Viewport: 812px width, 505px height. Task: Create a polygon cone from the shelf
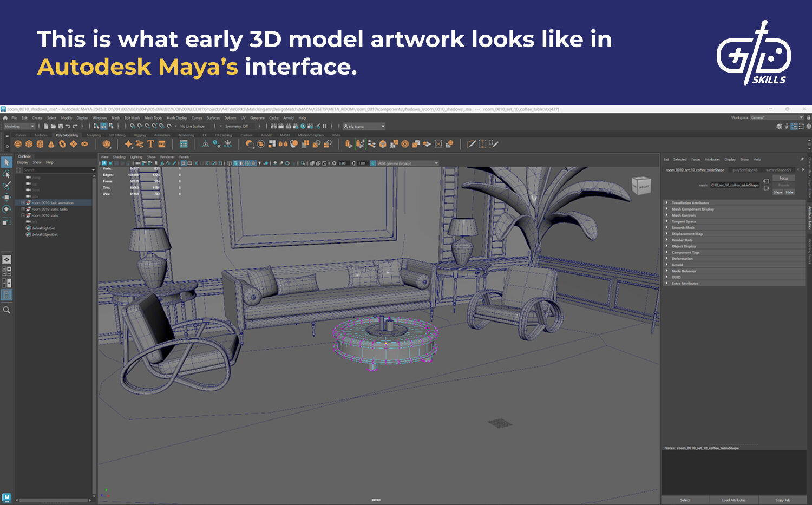coord(51,144)
